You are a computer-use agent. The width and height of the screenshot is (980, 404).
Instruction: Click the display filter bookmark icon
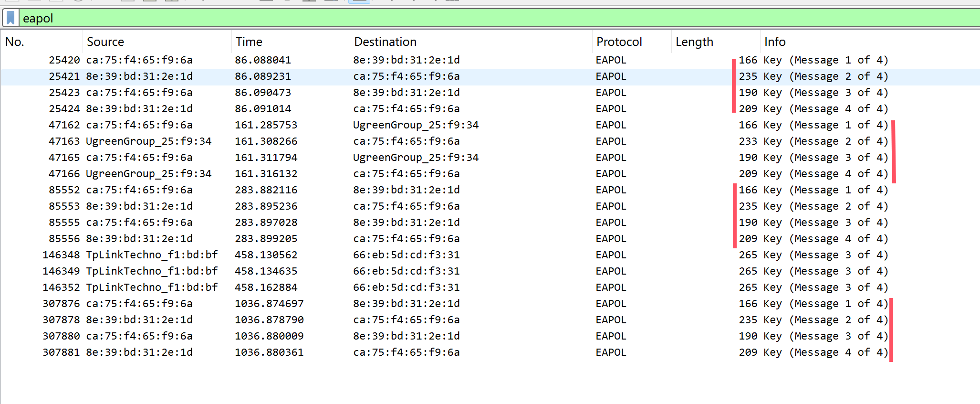[10, 18]
